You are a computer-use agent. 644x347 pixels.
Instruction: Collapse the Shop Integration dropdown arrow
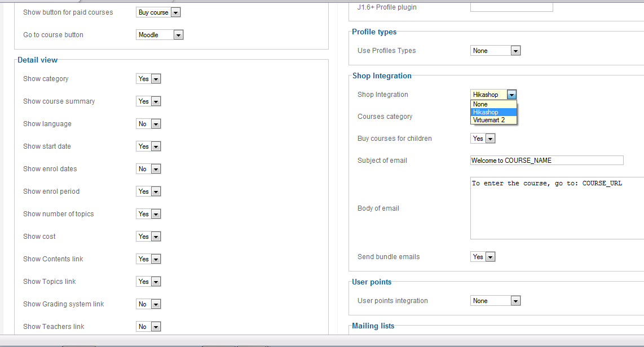511,95
